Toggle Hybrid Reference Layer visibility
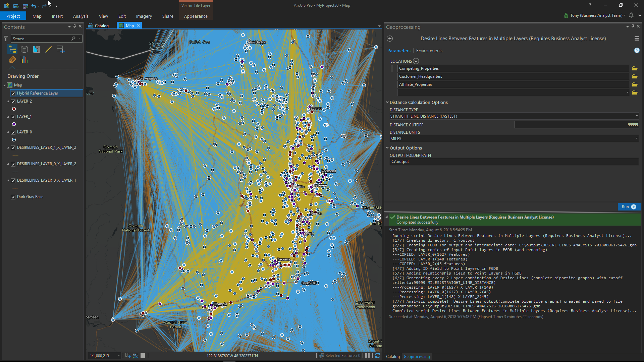 [13, 93]
